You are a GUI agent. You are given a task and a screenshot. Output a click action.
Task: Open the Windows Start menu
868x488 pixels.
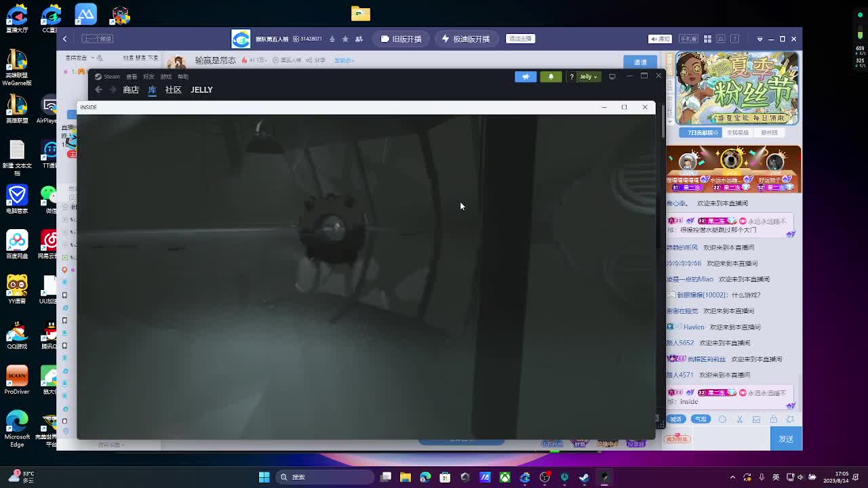(264, 477)
